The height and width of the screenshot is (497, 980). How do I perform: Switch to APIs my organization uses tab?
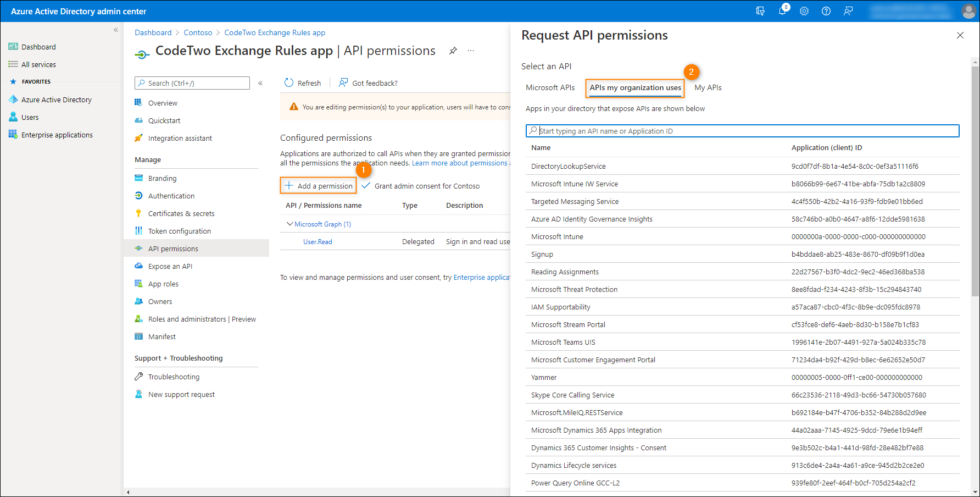tap(635, 87)
